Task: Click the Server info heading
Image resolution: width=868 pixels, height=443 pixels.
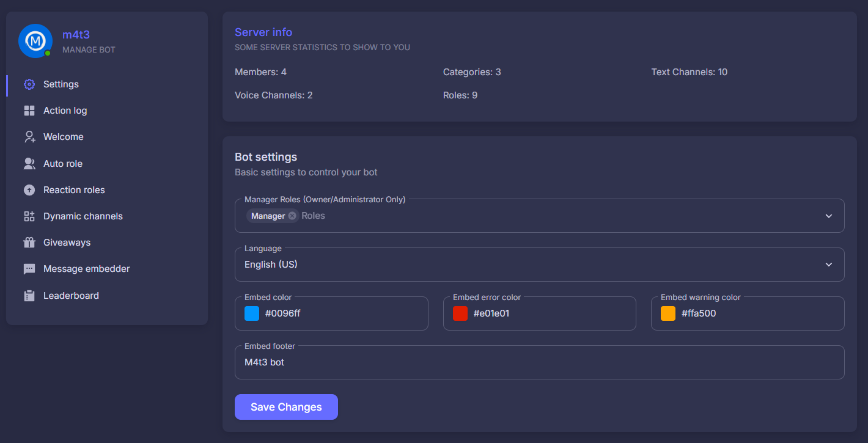Action: [263, 32]
